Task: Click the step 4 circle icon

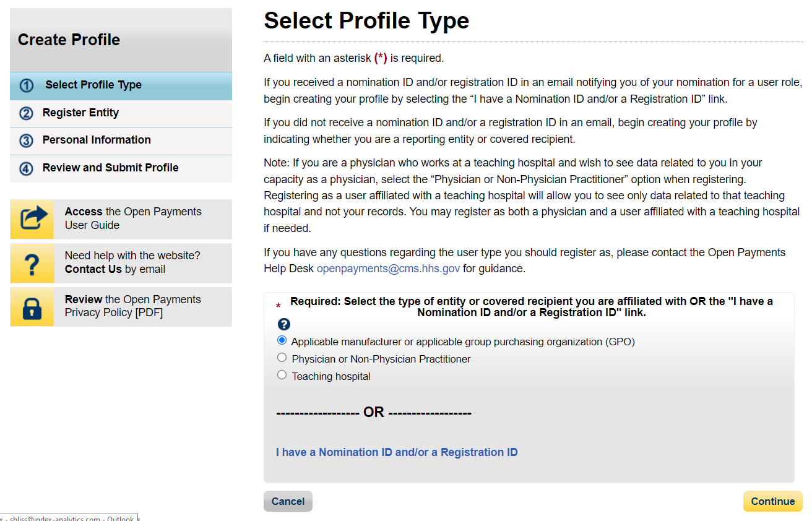Action: pos(26,168)
